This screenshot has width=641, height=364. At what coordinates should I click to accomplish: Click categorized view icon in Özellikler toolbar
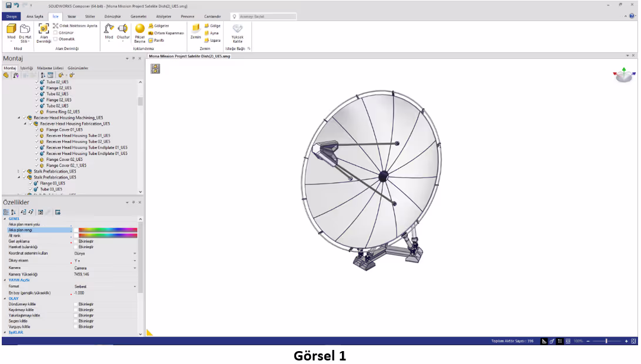pos(6,213)
